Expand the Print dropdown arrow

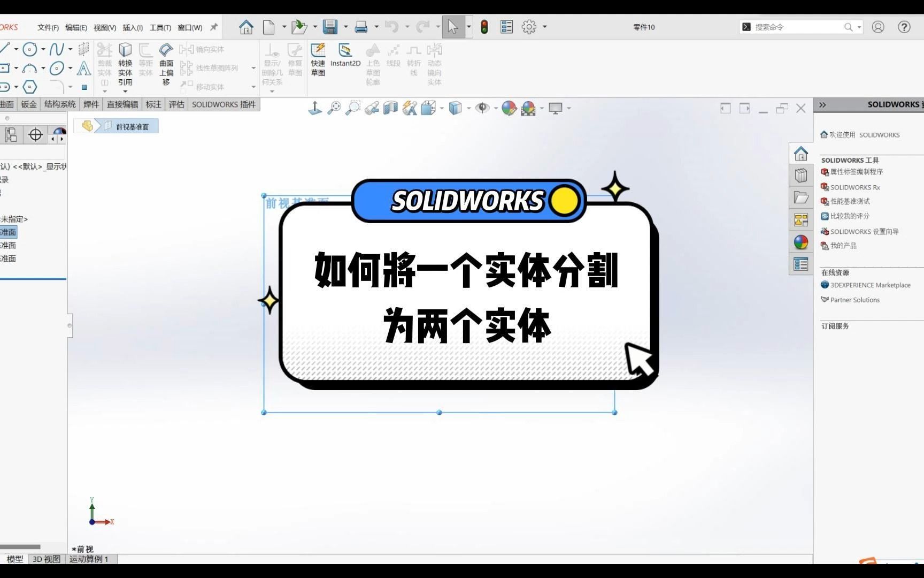click(376, 27)
